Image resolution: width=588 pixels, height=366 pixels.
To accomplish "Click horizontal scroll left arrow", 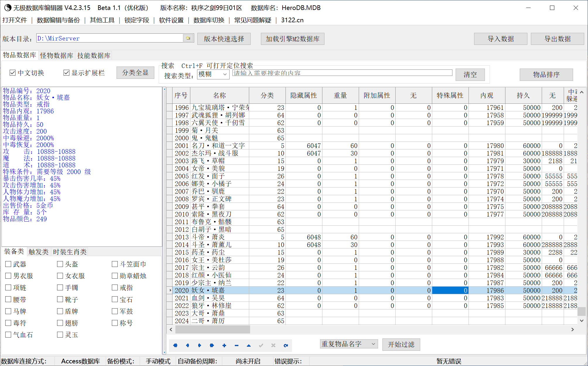I will (171, 329).
